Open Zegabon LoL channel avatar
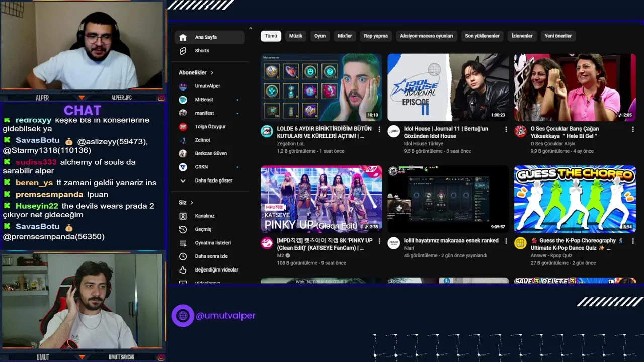The image size is (644, 362). 267,132
